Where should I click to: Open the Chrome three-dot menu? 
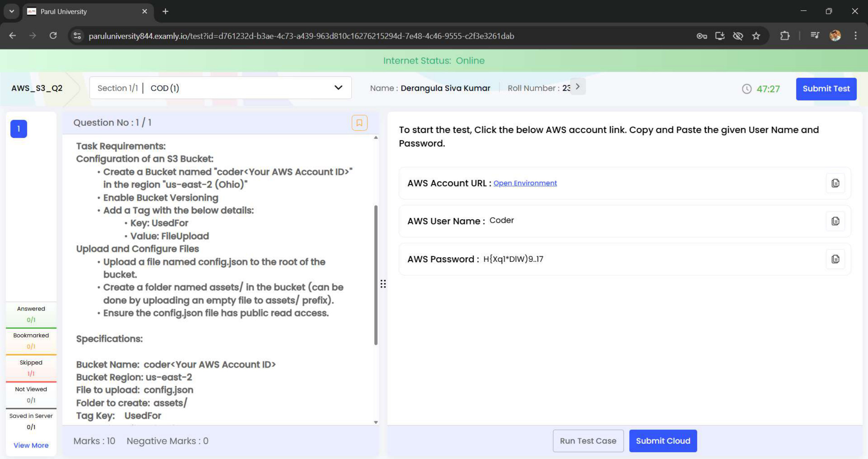point(855,36)
